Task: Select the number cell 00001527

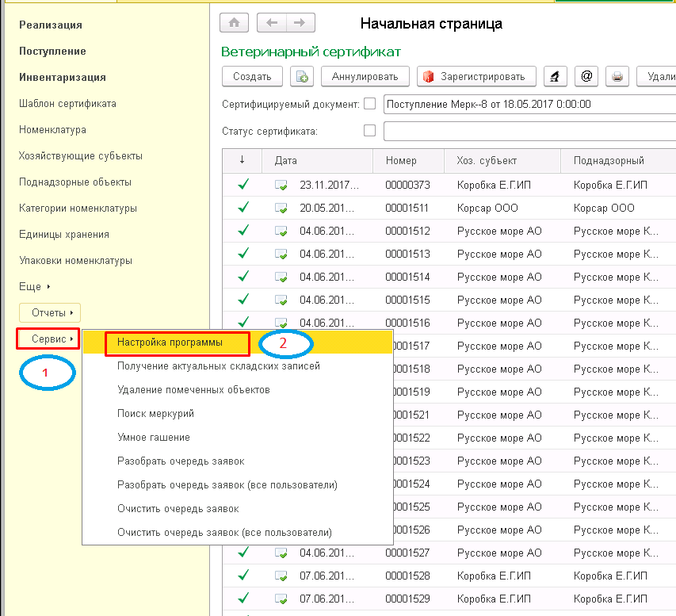Action: pos(407,553)
